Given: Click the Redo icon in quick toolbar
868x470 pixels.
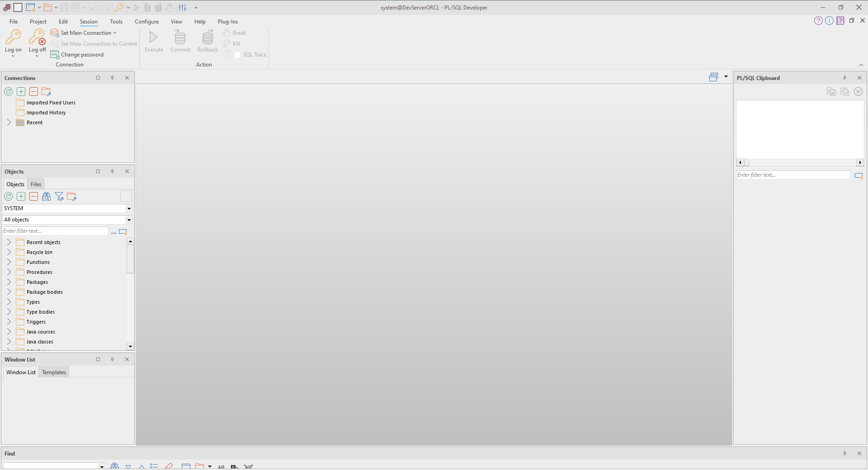Looking at the screenshot, I should pyautogui.click(x=106, y=8).
